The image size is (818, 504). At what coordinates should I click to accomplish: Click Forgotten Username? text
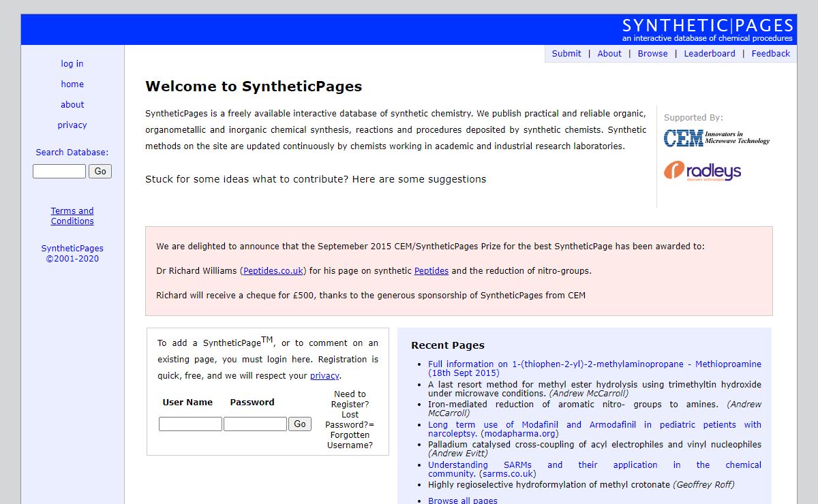pyautogui.click(x=350, y=440)
